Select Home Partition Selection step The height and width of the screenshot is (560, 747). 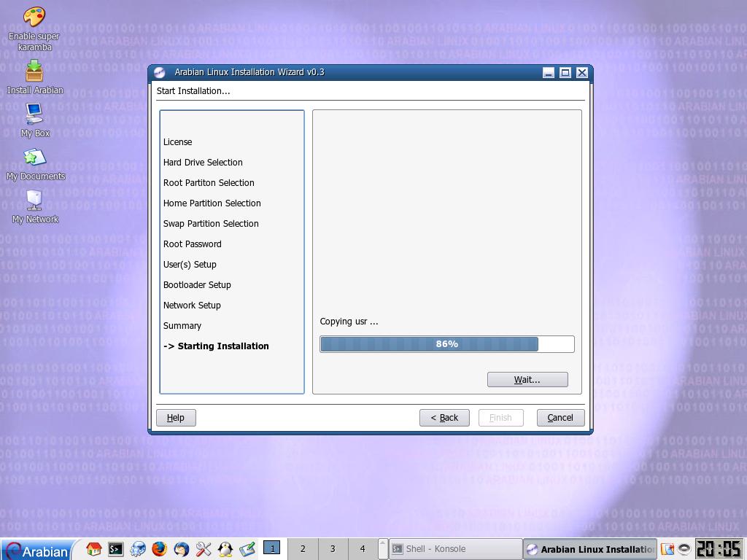click(212, 203)
